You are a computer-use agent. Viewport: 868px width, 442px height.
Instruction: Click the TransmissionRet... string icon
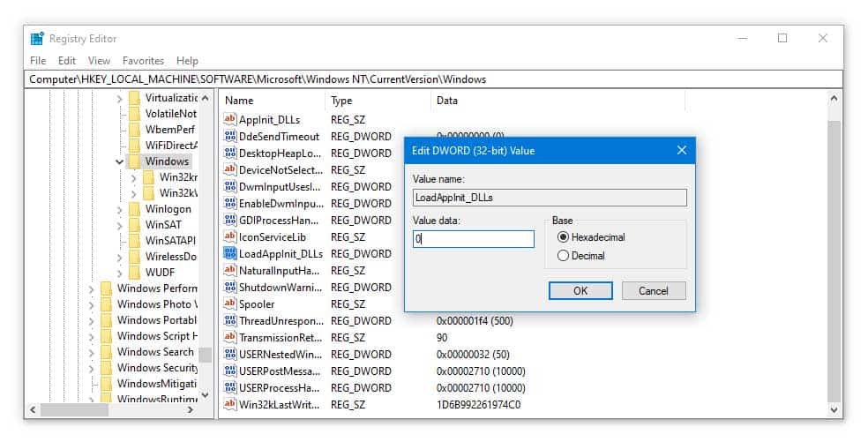point(229,337)
